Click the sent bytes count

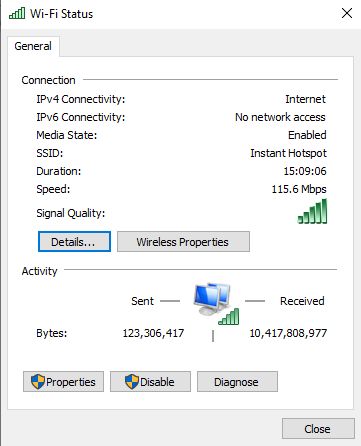153,333
